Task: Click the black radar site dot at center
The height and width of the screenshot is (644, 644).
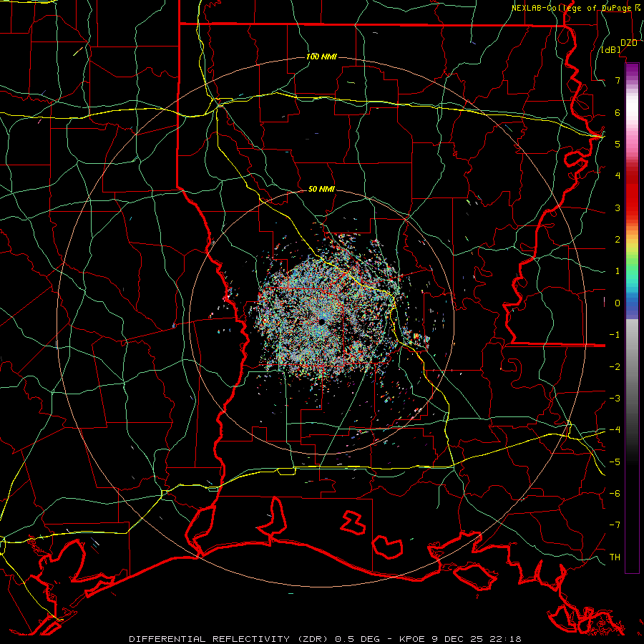Action: pos(321,321)
